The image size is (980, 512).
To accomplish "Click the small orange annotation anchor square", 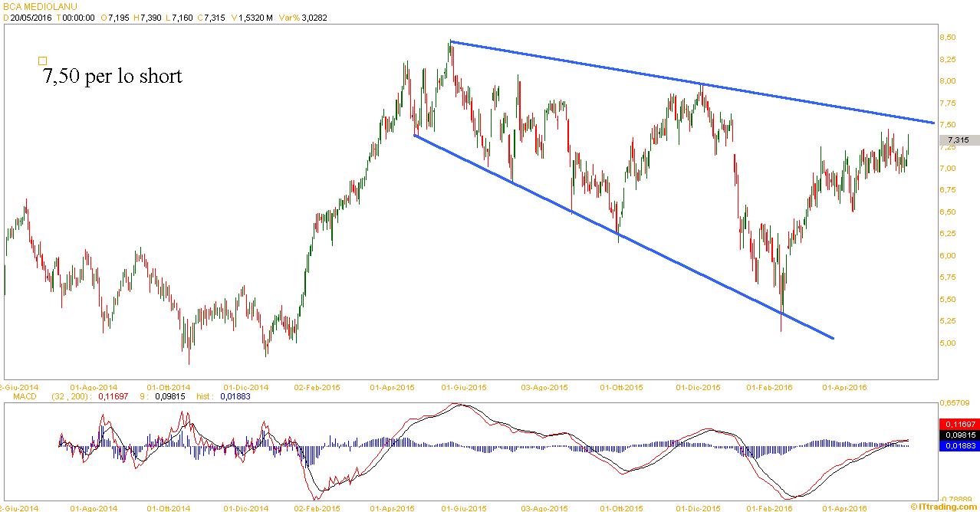I will point(43,61).
